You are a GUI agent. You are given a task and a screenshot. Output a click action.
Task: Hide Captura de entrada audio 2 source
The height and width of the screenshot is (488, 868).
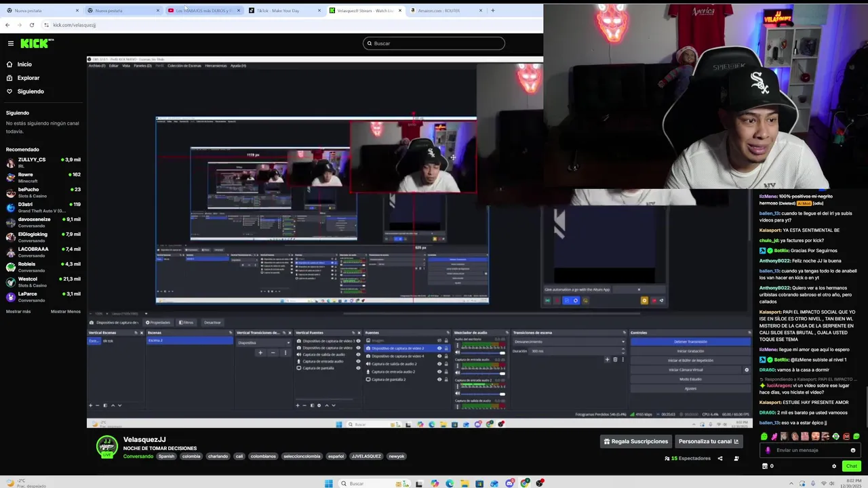coord(439,371)
